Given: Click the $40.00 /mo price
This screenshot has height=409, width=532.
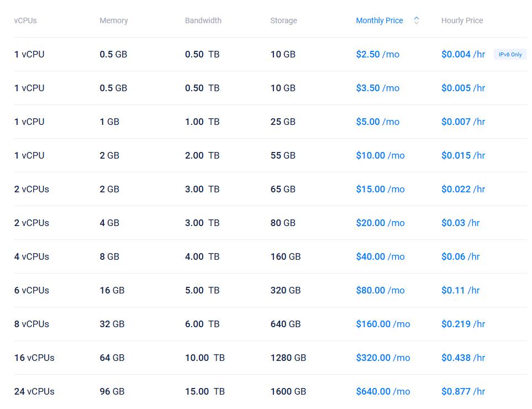Looking at the screenshot, I should (x=380, y=256).
